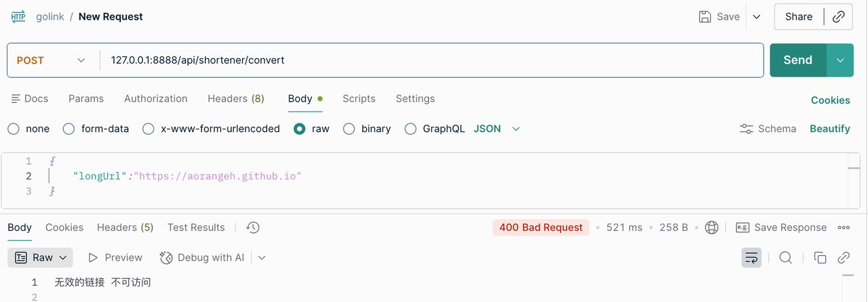Open the POST method dropdown

[52, 60]
